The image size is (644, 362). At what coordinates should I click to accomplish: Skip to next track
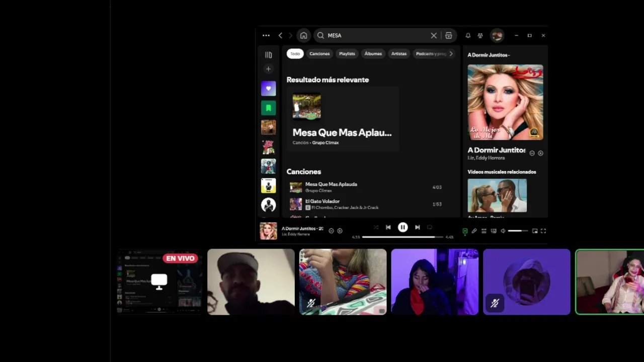(417, 227)
